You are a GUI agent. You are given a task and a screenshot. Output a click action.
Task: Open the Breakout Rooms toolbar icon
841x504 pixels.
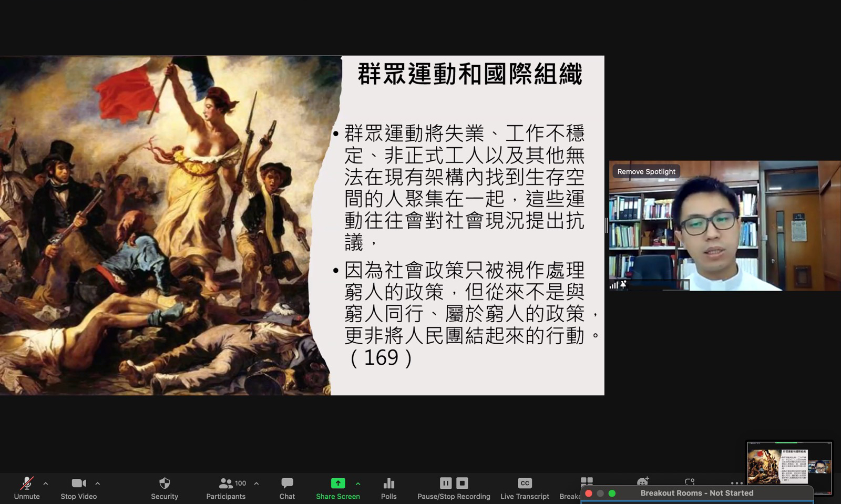(587, 482)
